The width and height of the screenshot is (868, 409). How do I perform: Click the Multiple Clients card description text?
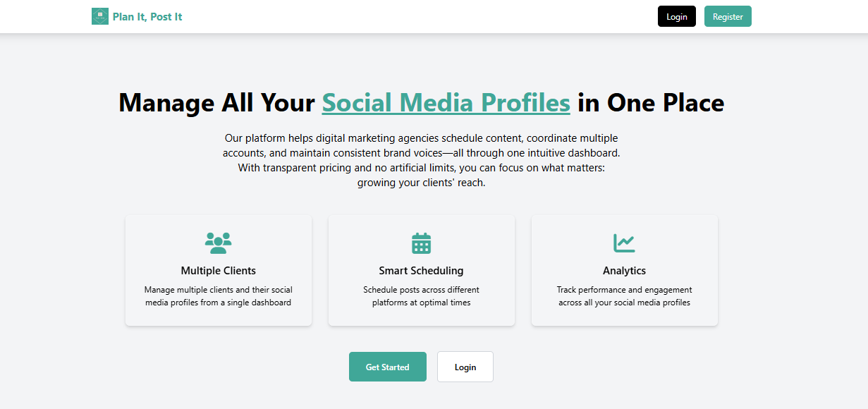point(219,296)
